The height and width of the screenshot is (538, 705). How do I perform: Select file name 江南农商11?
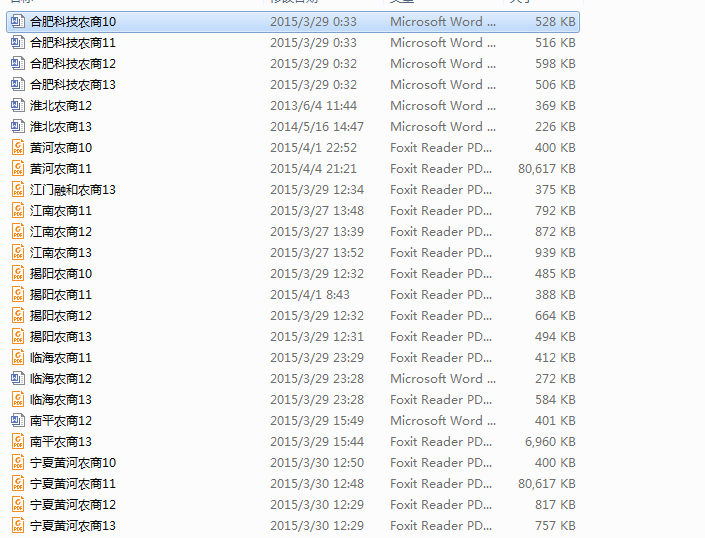click(61, 211)
